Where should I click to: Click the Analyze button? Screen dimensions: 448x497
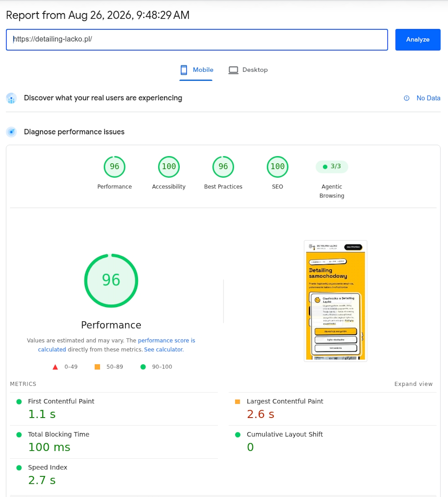click(418, 40)
